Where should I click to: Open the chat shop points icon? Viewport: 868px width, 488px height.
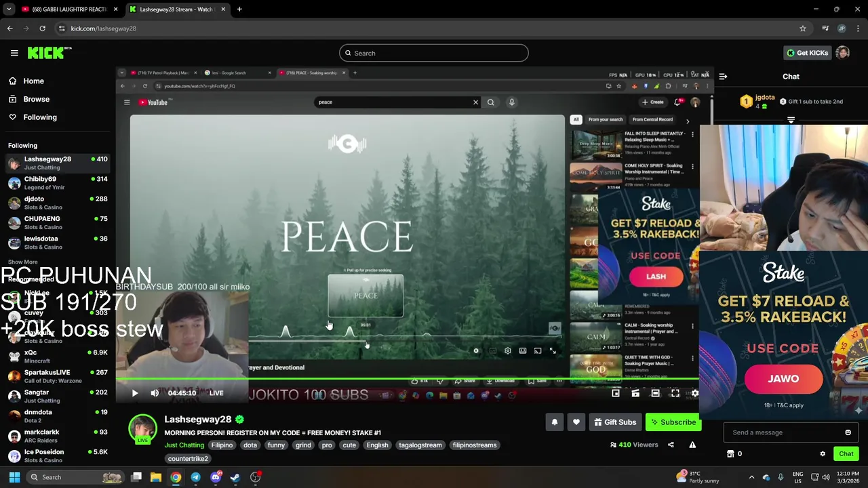[730, 454]
